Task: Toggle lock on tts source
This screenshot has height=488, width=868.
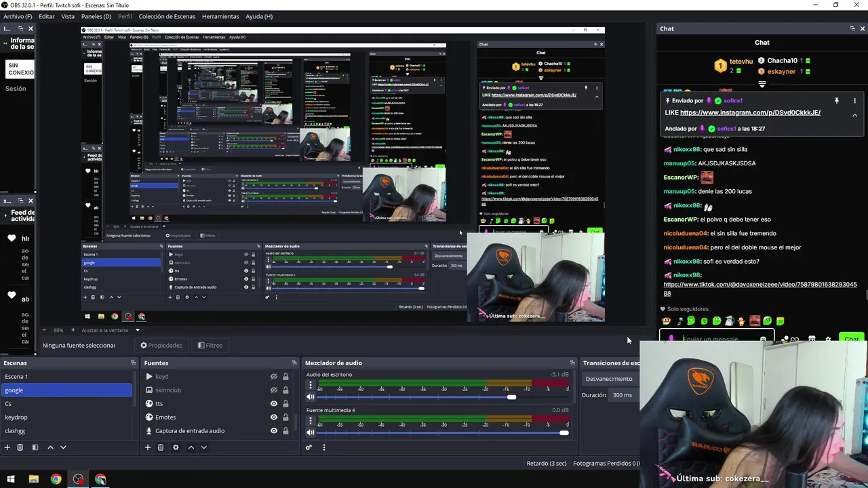Action: point(285,403)
